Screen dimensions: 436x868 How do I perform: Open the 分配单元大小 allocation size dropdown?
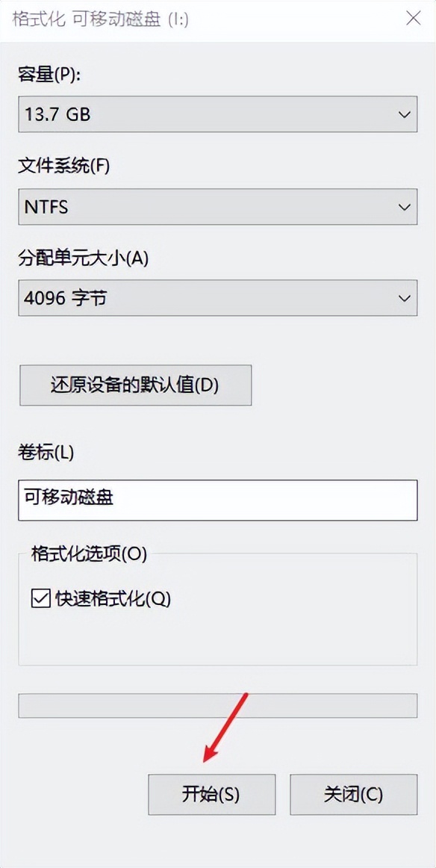217,297
